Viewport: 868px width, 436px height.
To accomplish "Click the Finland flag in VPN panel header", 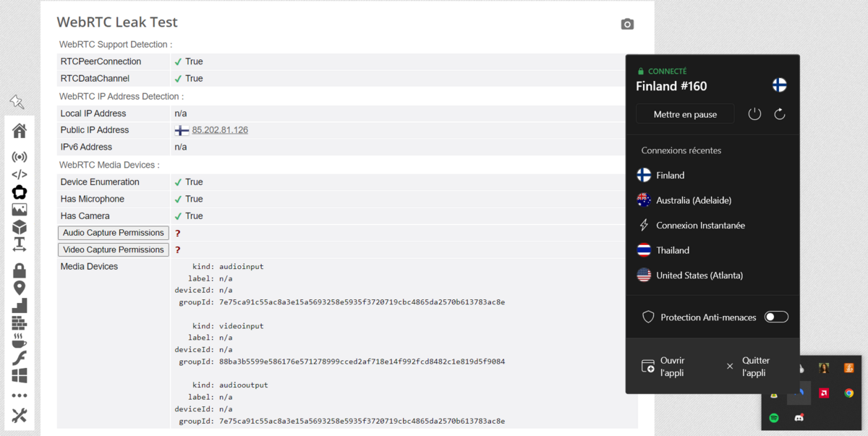I will tap(780, 85).
